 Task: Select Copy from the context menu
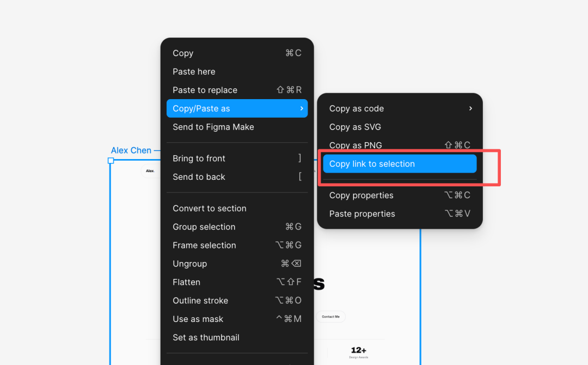(237, 53)
